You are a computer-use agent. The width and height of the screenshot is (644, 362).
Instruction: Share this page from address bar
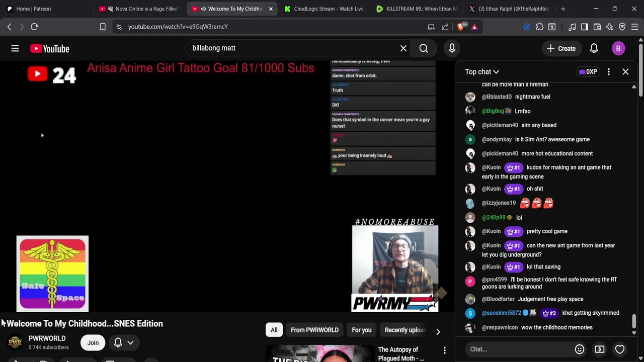coord(445,27)
